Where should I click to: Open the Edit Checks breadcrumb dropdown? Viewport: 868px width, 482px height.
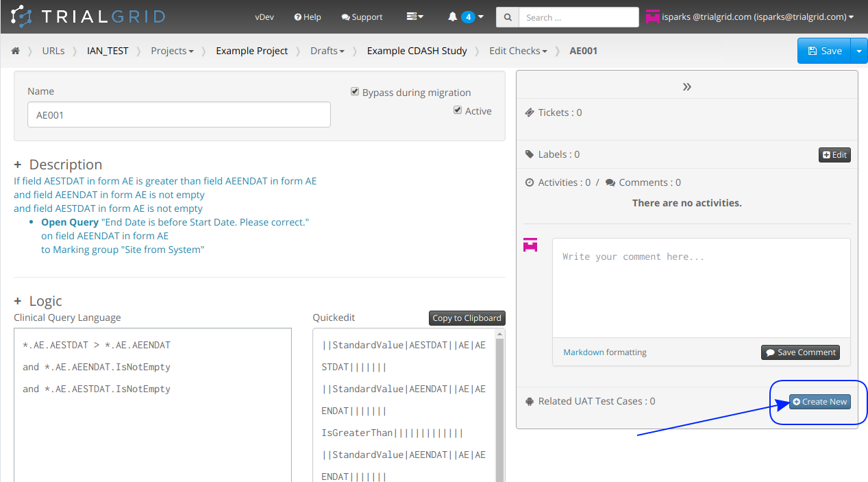518,51
